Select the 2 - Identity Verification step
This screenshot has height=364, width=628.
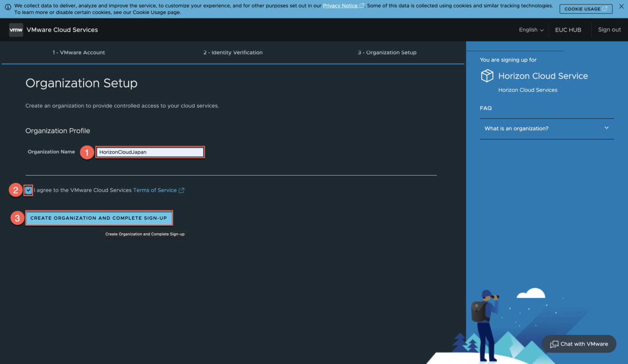pyautogui.click(x=233, y=52)
